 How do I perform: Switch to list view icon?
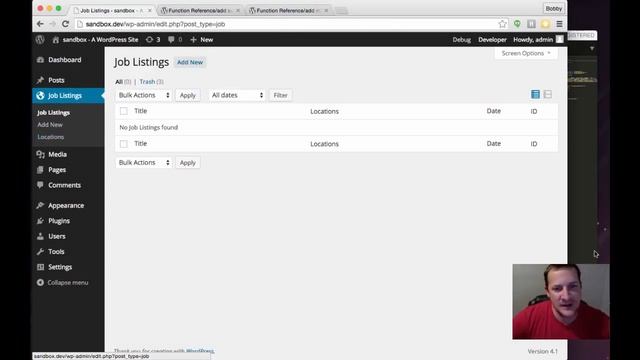[535, 94]
